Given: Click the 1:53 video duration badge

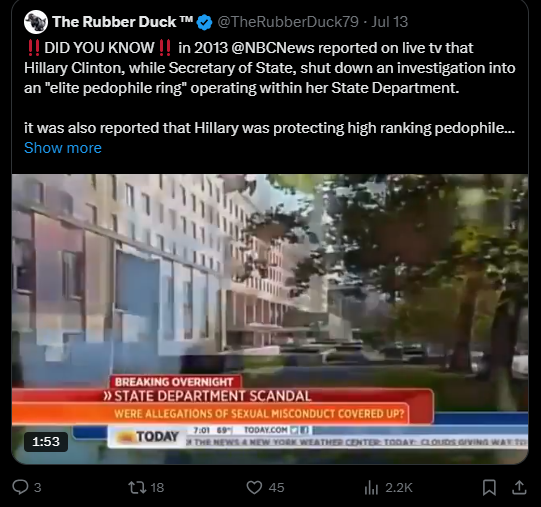Looking at the screenshot, I should point(46,442).
